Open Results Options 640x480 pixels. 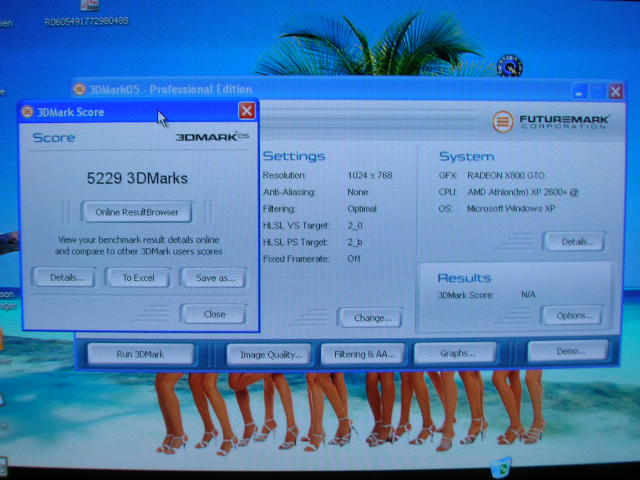coord(572,316)
